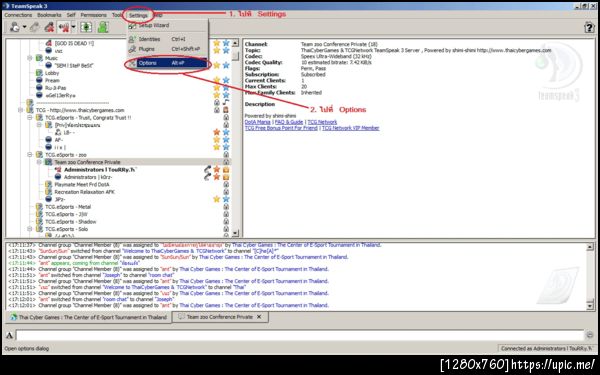Image resolution: width=600 pixels, height=375 pixels.
Task: Open the Permissions menu
Action: [94, 15]
